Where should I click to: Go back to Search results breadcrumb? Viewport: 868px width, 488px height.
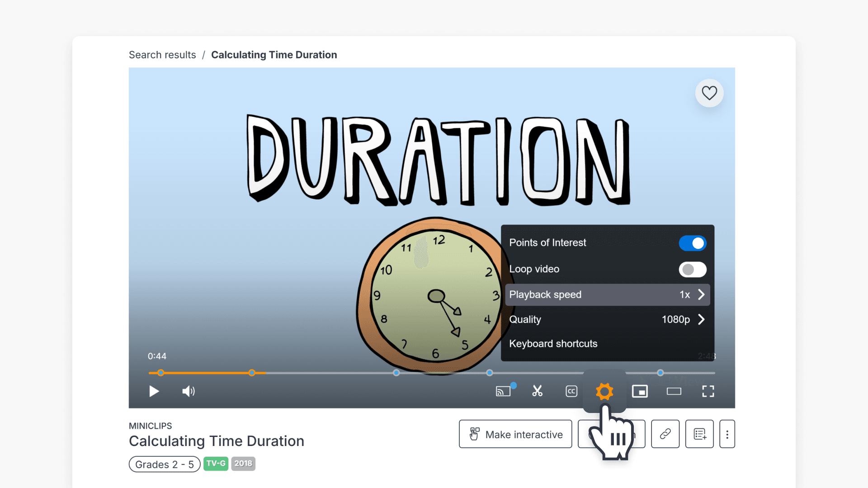162,55
